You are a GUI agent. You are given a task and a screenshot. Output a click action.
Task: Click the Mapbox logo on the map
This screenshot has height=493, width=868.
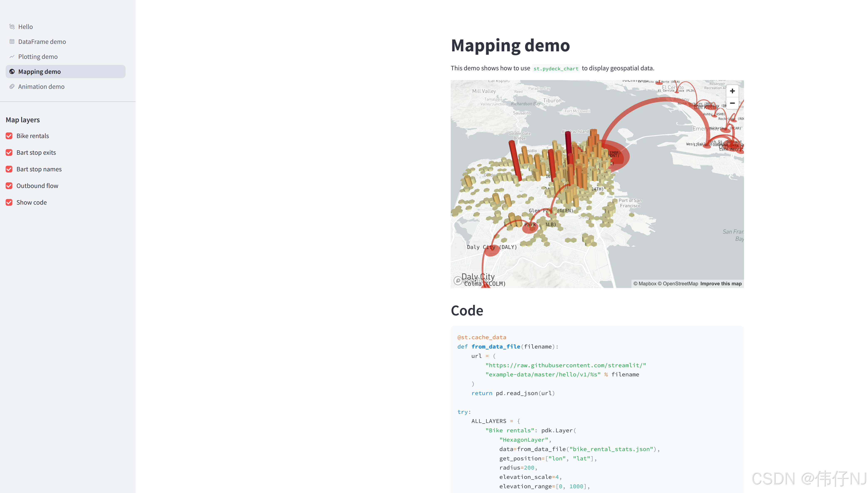458,280
